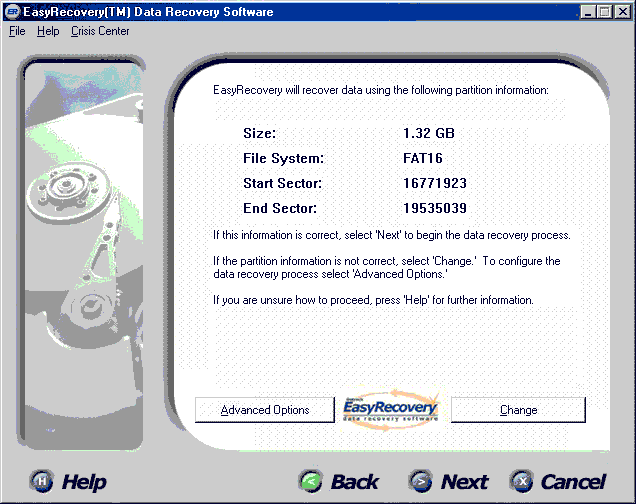Open the Help menu in menu bar
Viewport: 636px width, 504px height.
click(48, 31)
